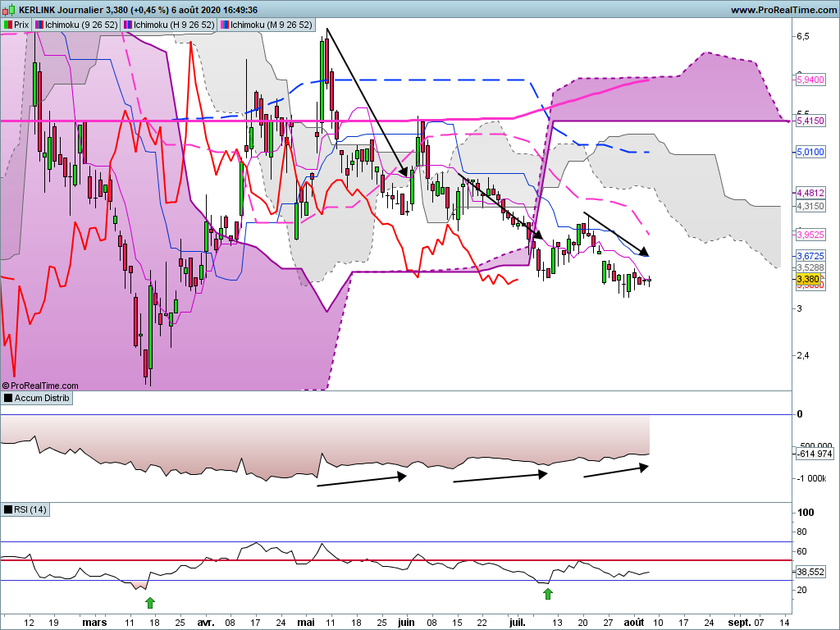Click the black square icon of Accum Distrib
840x630 pixels.
tap(8, 398)
